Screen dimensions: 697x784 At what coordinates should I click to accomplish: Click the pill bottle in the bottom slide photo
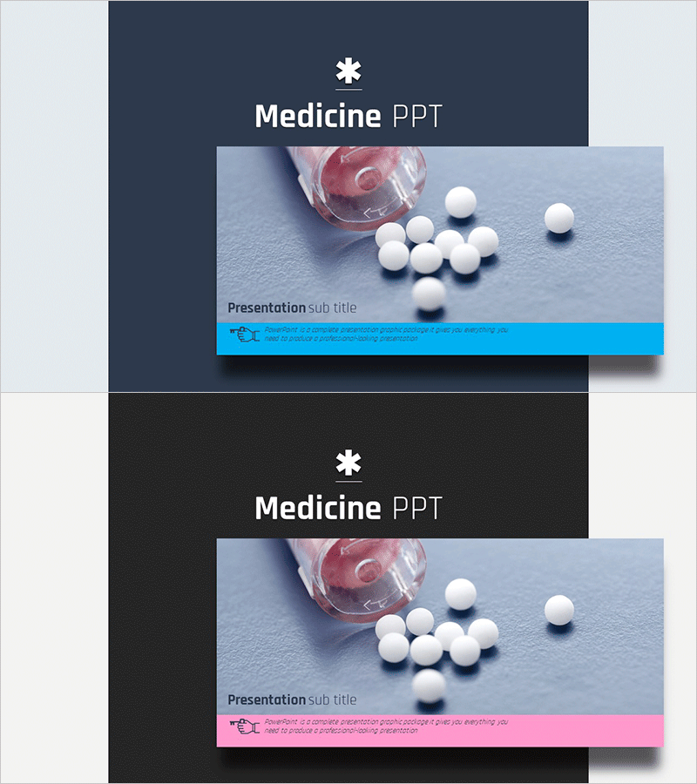tap(355, 578)
